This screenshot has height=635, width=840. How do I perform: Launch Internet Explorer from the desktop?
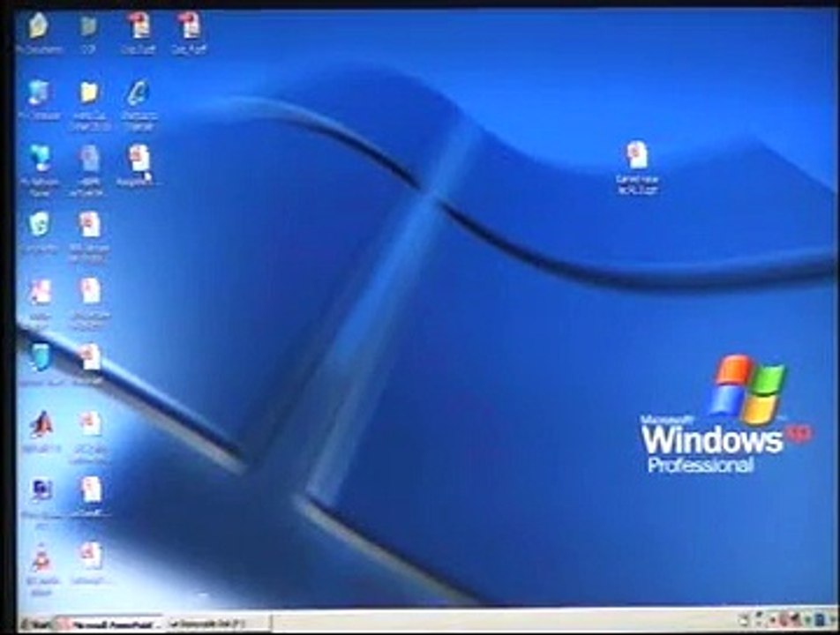click(x=139, y=93)
